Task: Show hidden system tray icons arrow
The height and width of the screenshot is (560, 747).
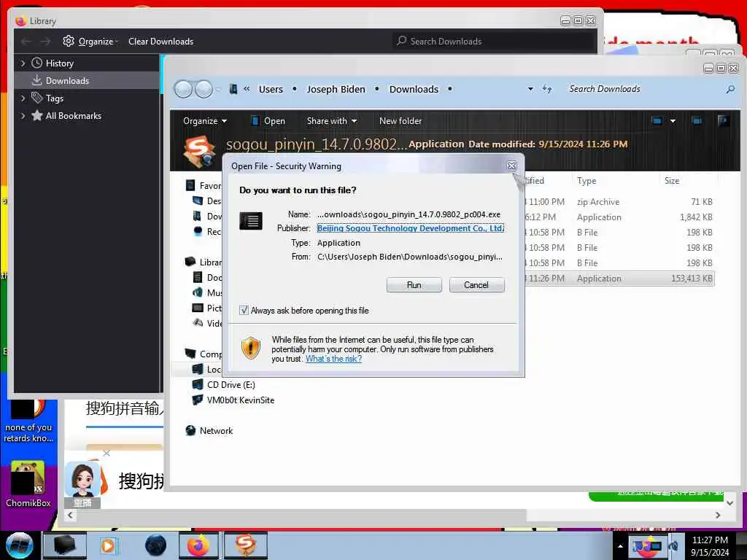Action: point(620,546)
